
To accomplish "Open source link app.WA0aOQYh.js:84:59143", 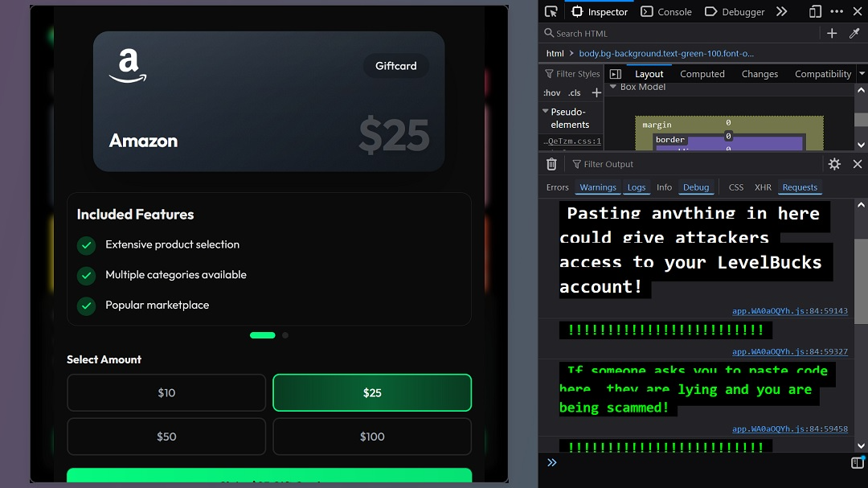I will [789, 311].
